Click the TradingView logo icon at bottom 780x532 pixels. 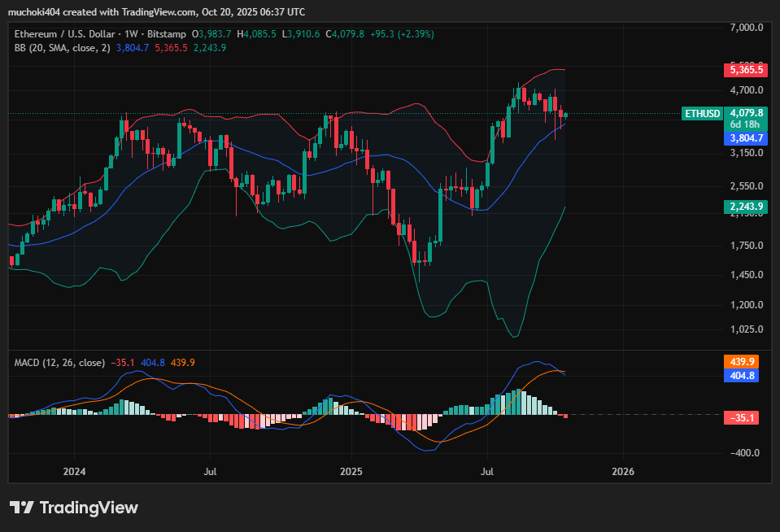pyautogui.click(x=22, y=508)
